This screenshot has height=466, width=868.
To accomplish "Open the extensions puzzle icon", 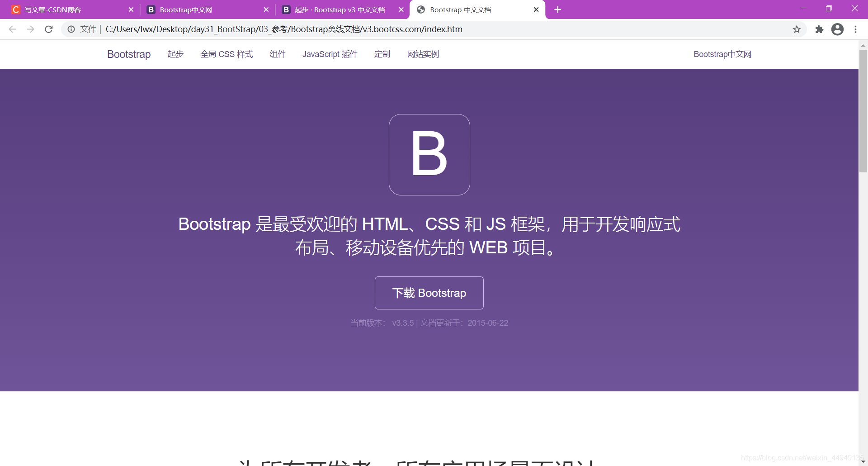I will click(x=819, y=29).
